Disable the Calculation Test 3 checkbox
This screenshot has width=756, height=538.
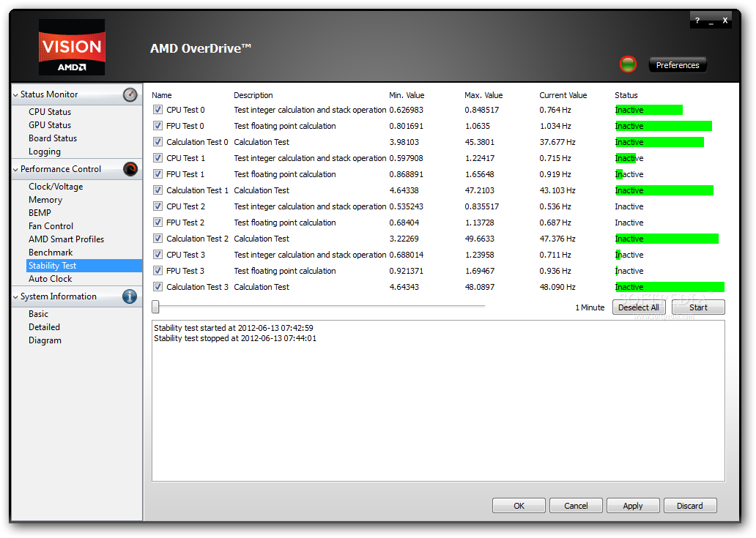point(157,287)
